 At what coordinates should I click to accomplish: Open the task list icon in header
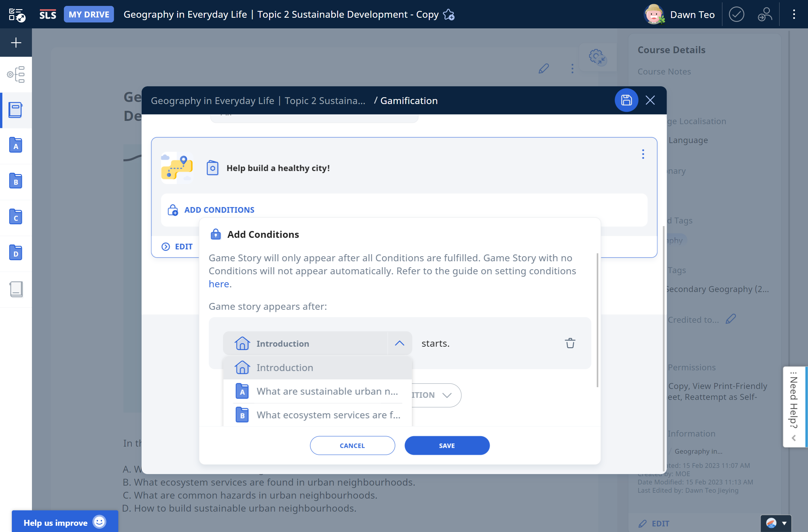click(16, 14)
